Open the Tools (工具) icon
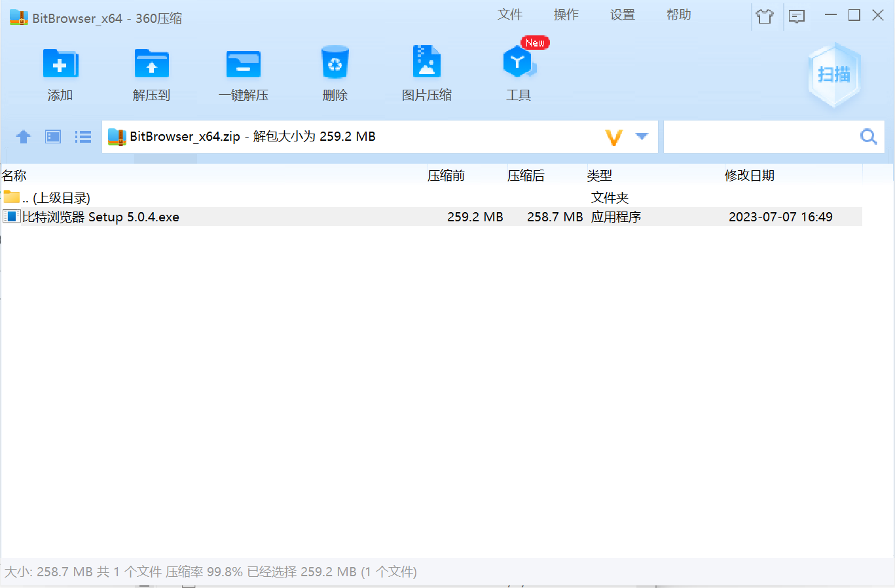The height and width of the screenshot is (588, 895). tap(519, 63)
